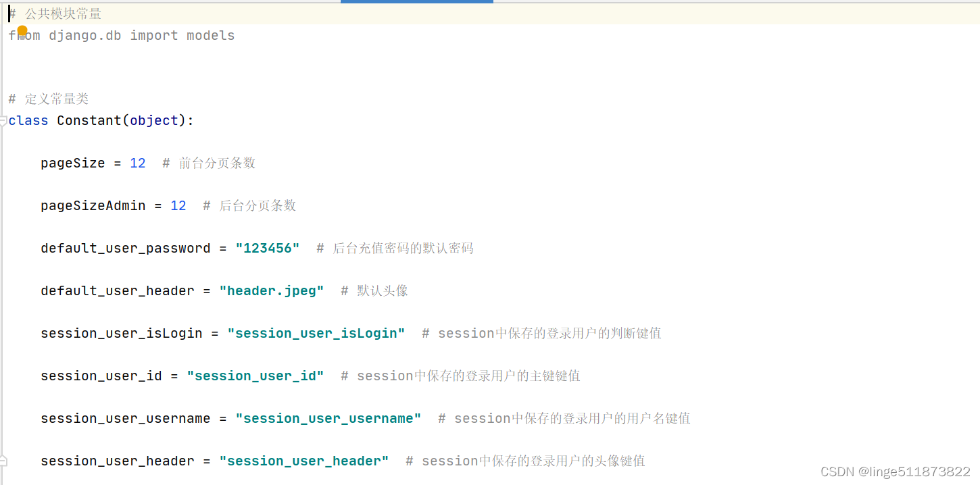980x485 pixels.
Task: Click 'django.db' in the import line
Action: 85,36
